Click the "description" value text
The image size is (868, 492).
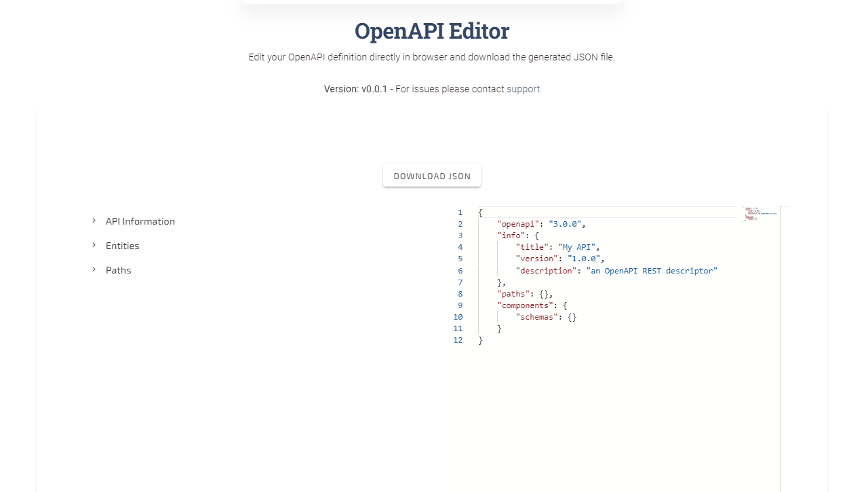click(x=652, y=270)
